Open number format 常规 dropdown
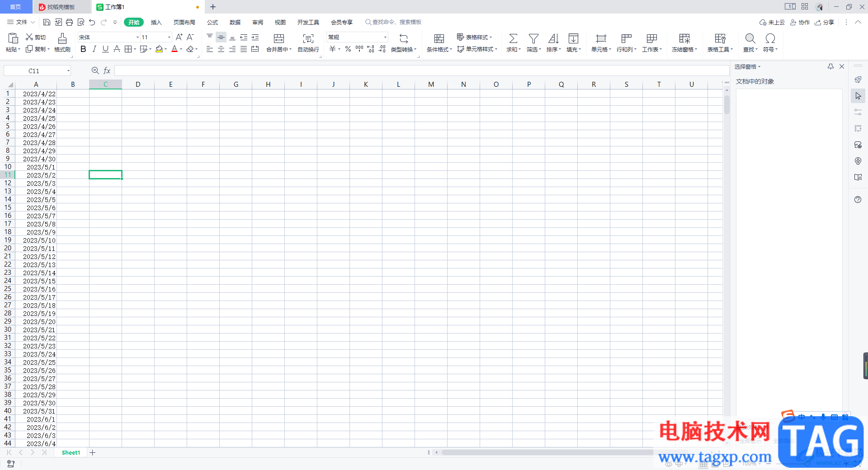 (x=385, y=37)
